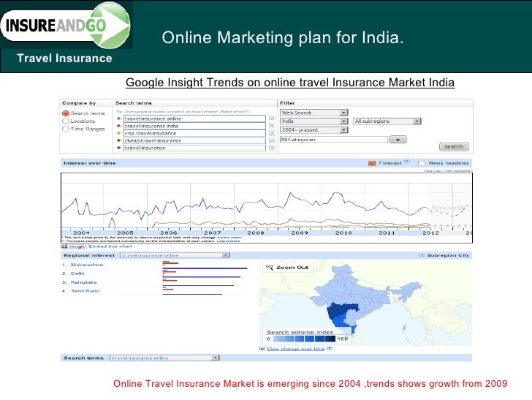Remove the 'cheap travel insurance' search term

pyautogui.click(x=272, y=140)
